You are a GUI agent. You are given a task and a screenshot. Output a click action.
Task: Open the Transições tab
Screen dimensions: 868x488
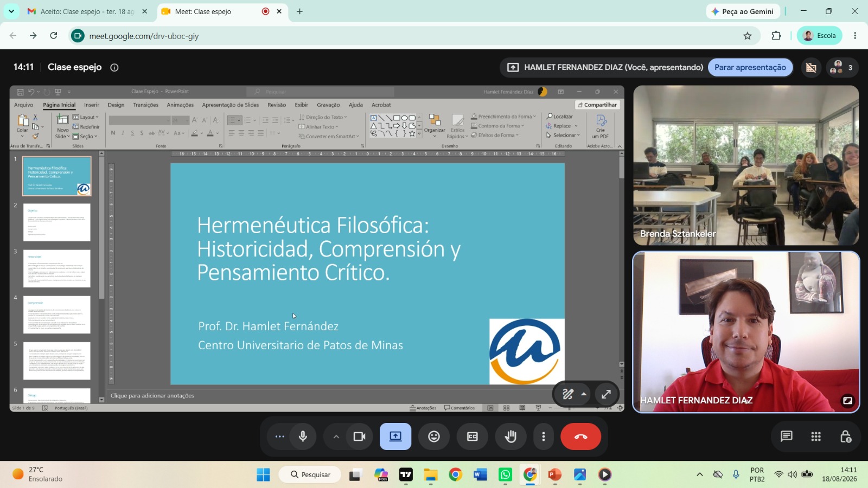click(x=146, y=105)
